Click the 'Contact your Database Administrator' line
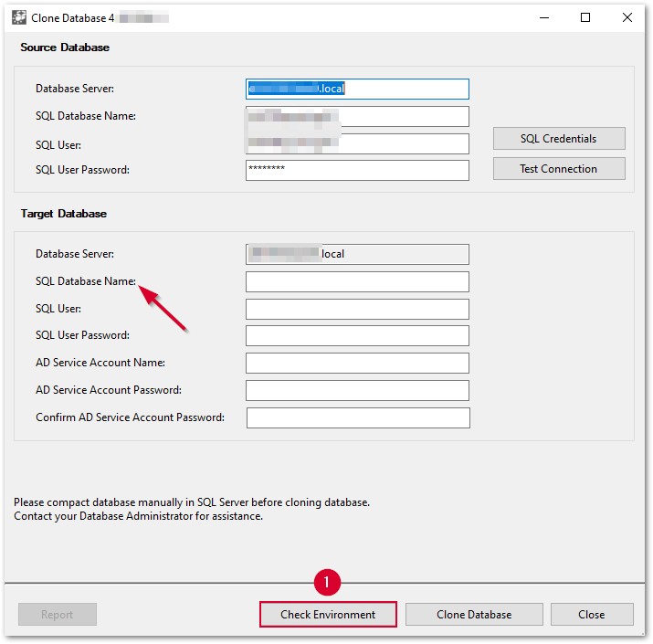The height and width of the screenshot is (644, 653). coord(138,516)
